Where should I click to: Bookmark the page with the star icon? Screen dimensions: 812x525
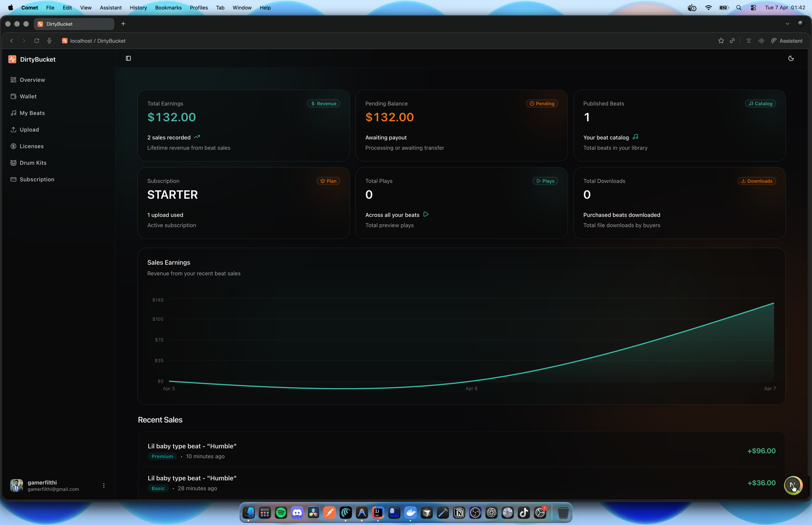pyautogui.click(x=721, y=40)
